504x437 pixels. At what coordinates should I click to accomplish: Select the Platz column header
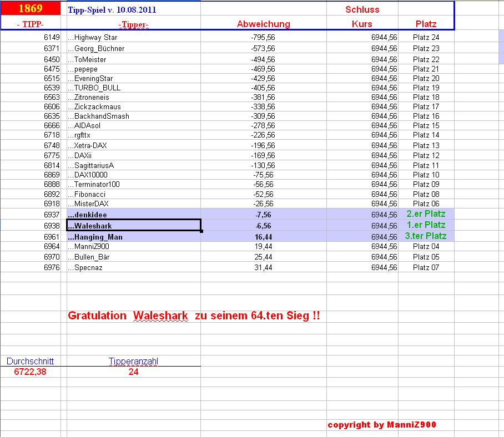coord(426,24)
